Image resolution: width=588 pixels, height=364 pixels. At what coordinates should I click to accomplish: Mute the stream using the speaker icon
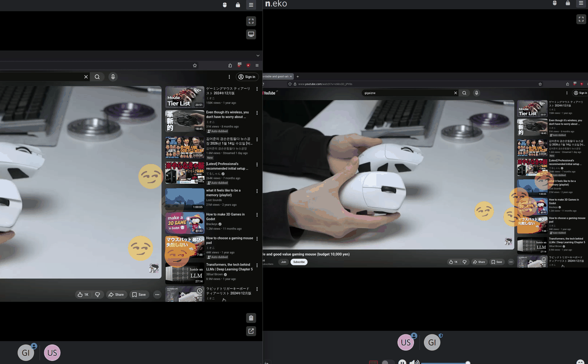point(414,363)
